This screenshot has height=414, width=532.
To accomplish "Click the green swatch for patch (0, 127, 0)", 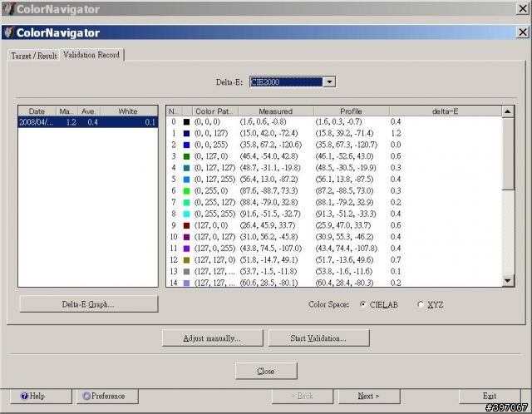I will click(x=186, y=156).
